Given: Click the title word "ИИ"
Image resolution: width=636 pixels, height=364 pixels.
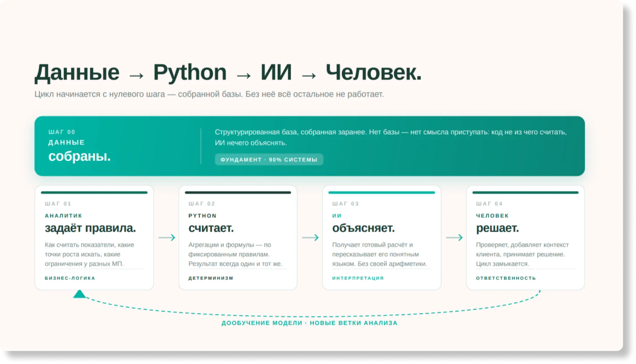Looking at the screenshot, I should (276, 72).
